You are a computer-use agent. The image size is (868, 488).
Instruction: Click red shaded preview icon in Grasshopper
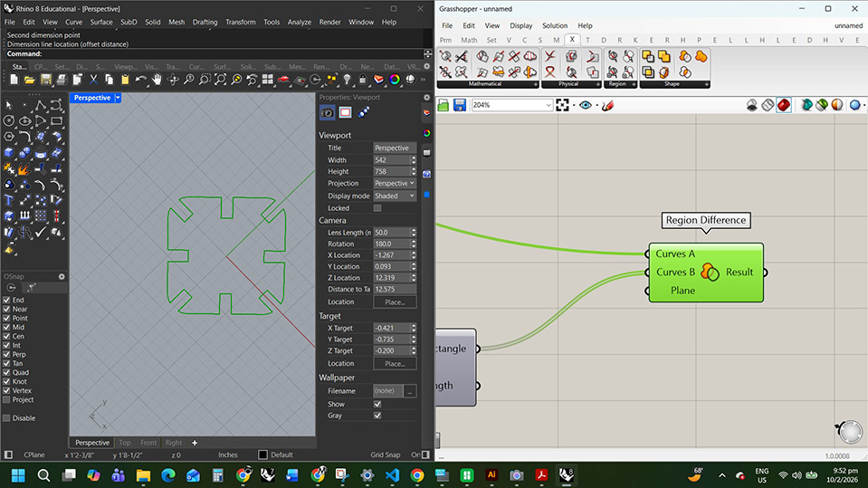[x=783, y=105]
